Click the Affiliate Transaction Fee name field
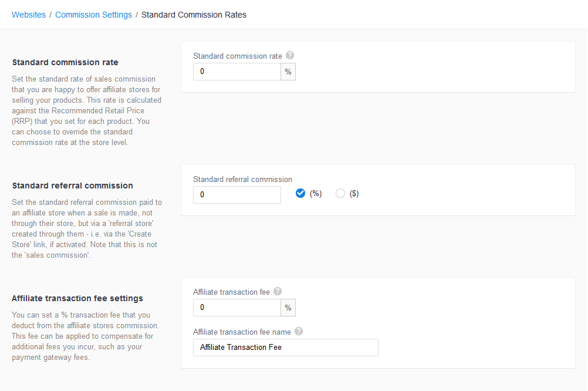 point(285,347)
